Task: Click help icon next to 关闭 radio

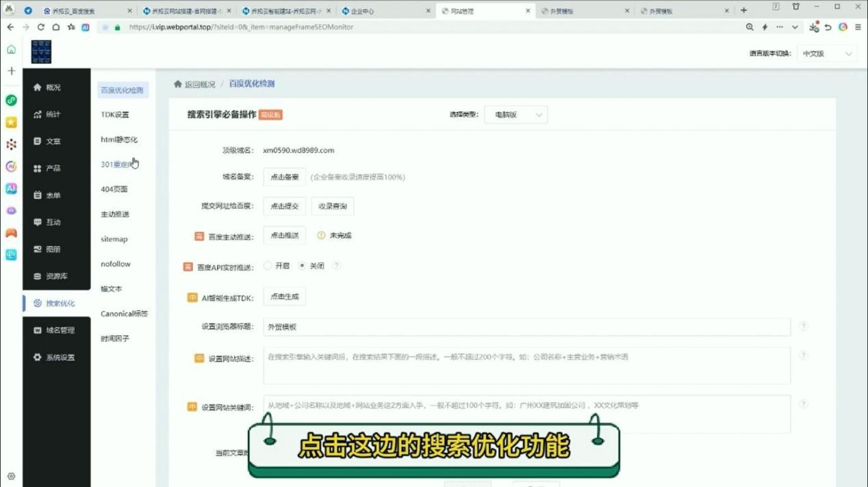Action: coord(336,265)
